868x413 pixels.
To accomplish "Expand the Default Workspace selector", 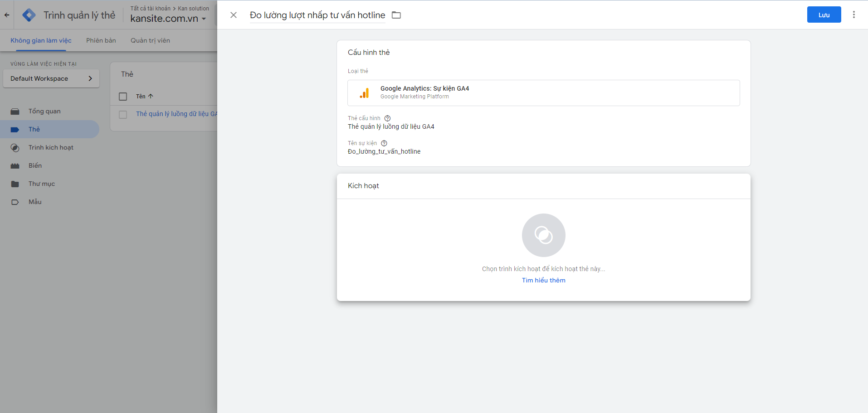I will [51, 78].
